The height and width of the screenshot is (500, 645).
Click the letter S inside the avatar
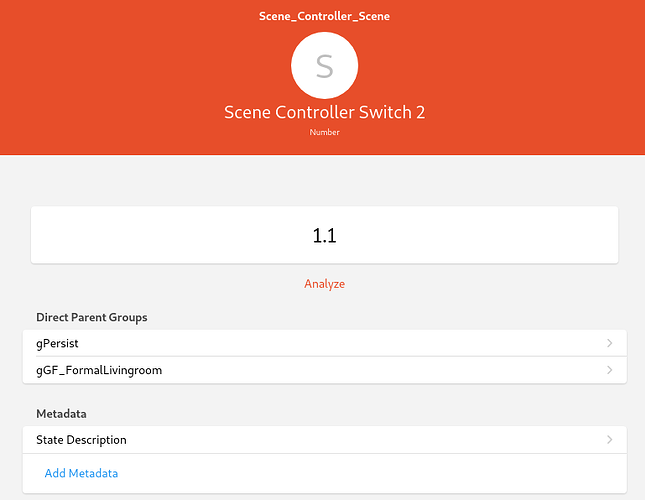324,66
